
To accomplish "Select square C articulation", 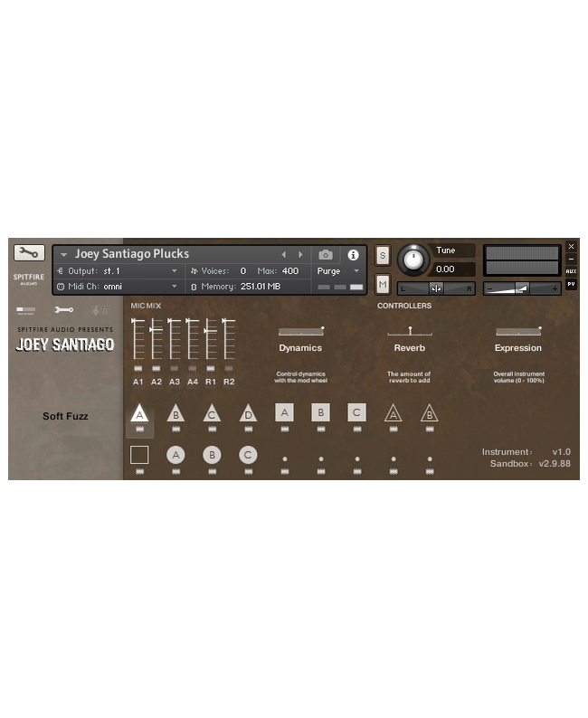I will click(x=356, y=412).
